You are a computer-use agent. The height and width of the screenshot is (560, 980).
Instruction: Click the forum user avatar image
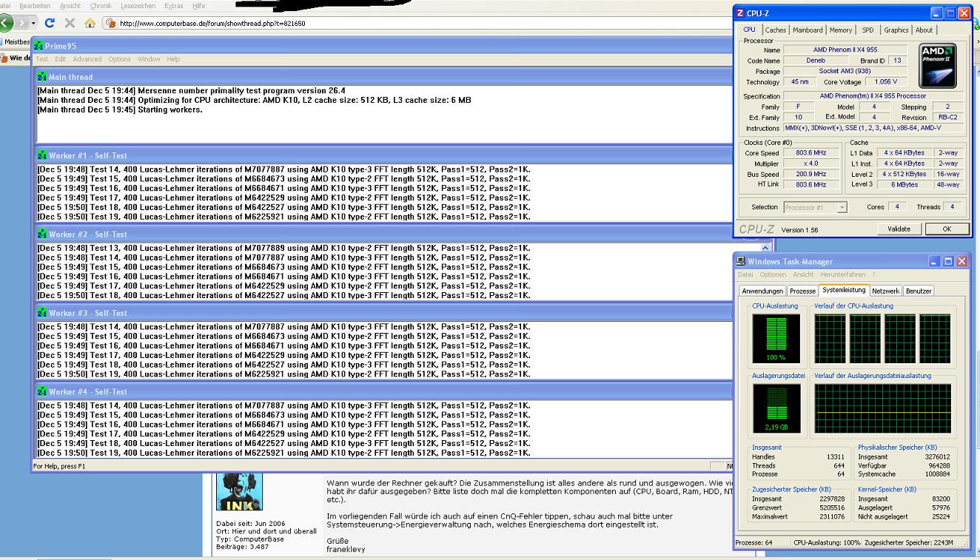point(239,492)
